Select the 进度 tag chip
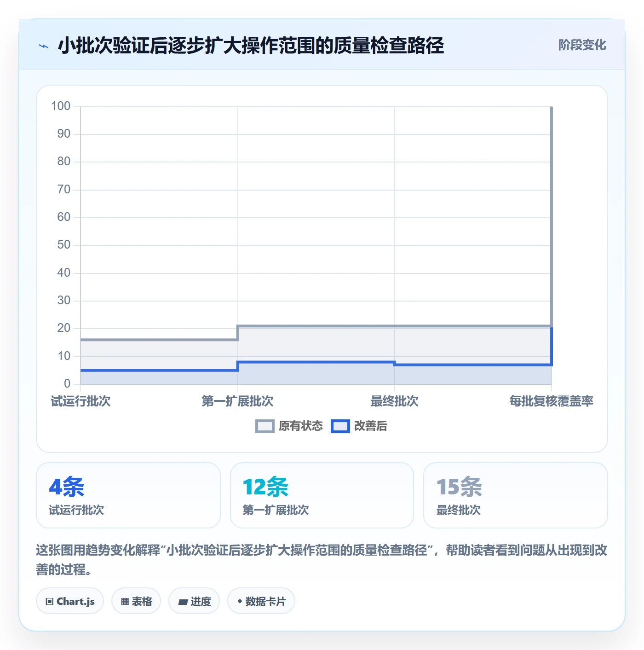The height and width of the screenshot is (650, 644). 194,601
